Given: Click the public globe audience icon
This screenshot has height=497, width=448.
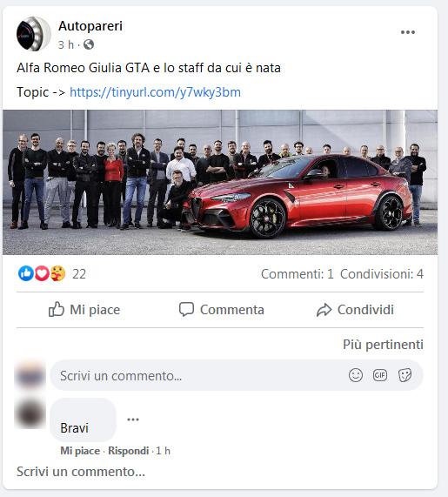Looking at the screenshot, I should click(89, 44).
